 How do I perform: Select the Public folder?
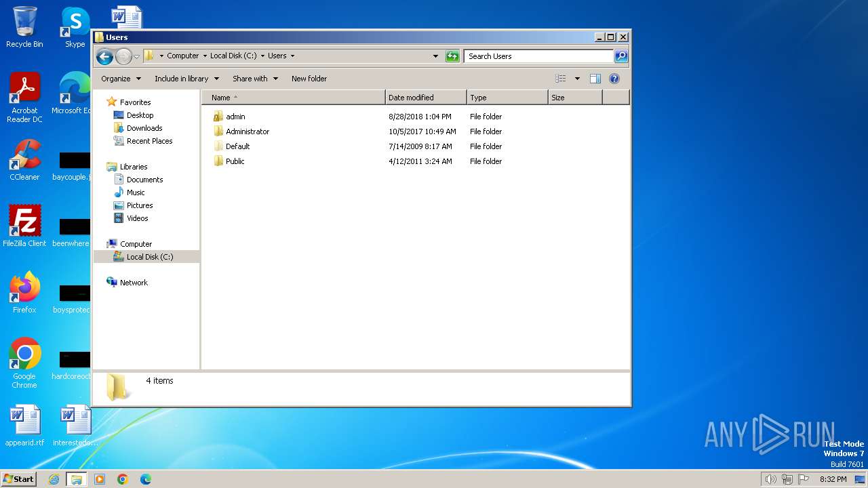click(x=229, y=161)
